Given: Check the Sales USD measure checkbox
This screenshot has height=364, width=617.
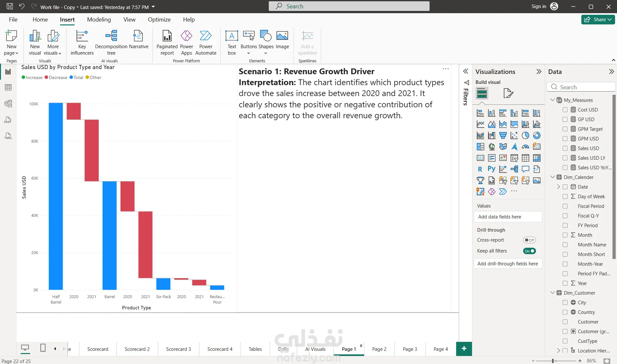Looking at the screenshot, I should (x=565, y=148).
